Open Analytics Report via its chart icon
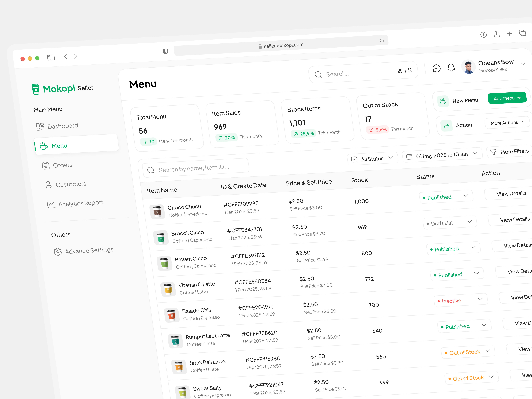This screenshot has width=532, height=399. tap(51, 204)
